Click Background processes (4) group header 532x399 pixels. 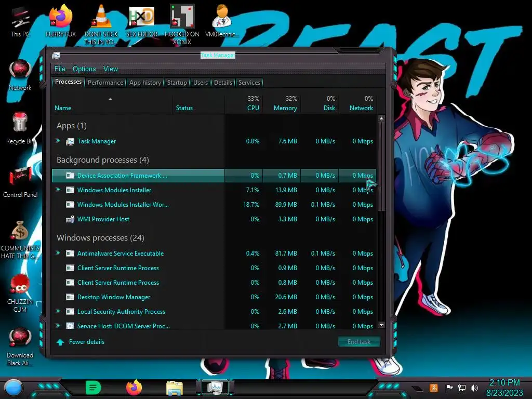[103, 160]
